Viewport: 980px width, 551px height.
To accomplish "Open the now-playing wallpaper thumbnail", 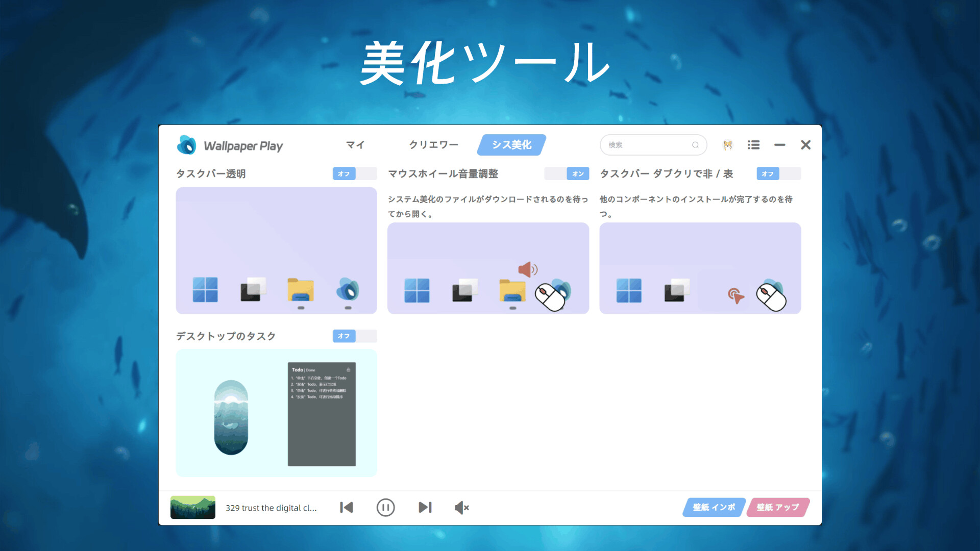I will pyautogui.click(x=192, y=507).
